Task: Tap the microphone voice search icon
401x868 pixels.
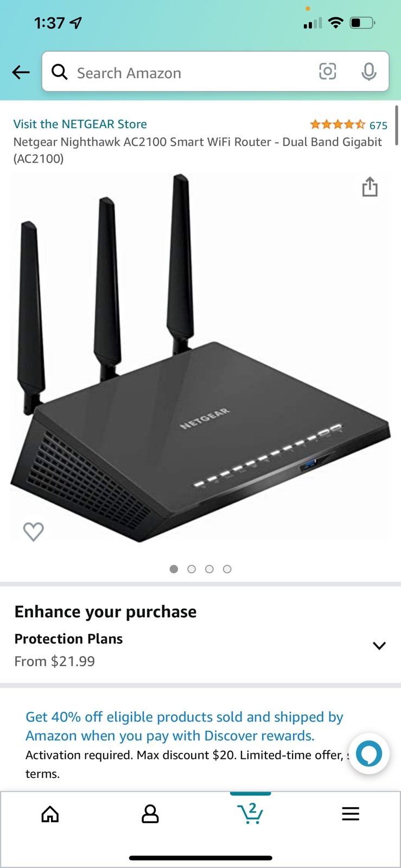Action: pos(369,72)
